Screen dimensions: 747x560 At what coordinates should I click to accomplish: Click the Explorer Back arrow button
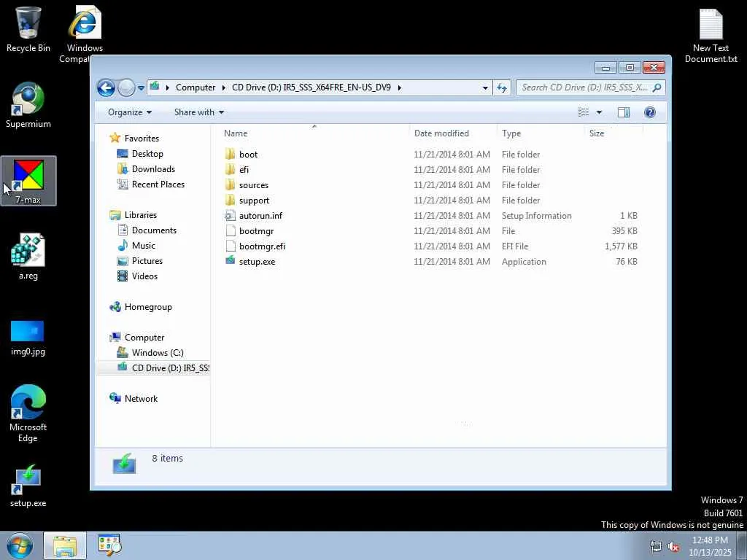coord(106,87)
